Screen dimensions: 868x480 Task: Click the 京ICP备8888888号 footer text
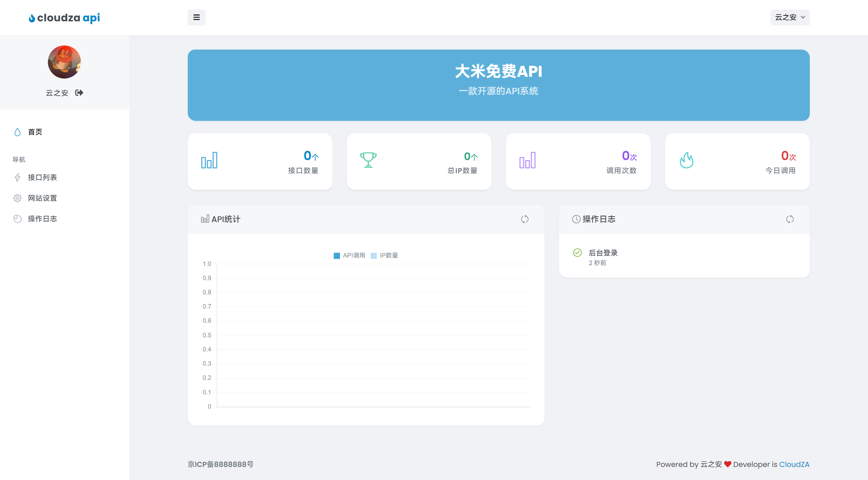[220, 465]
